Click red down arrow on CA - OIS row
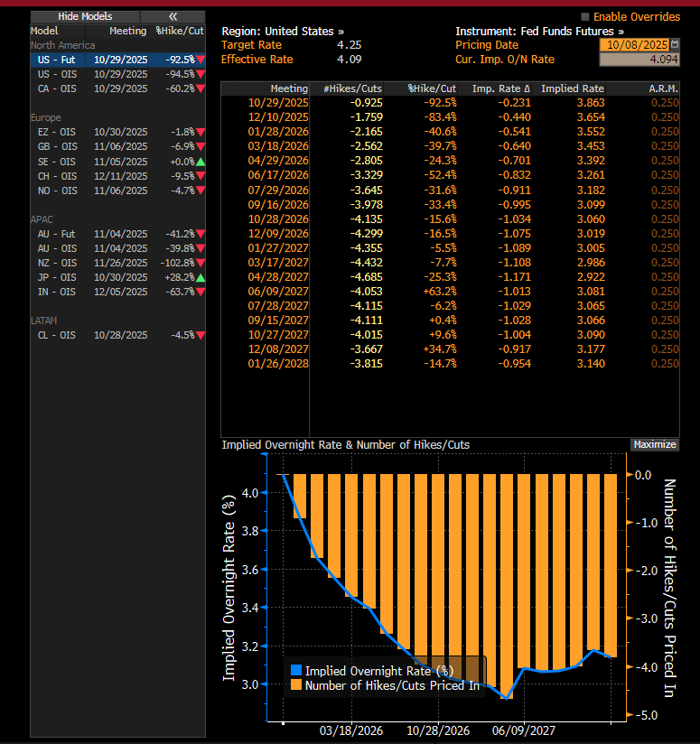 click(x=201, y=88)
